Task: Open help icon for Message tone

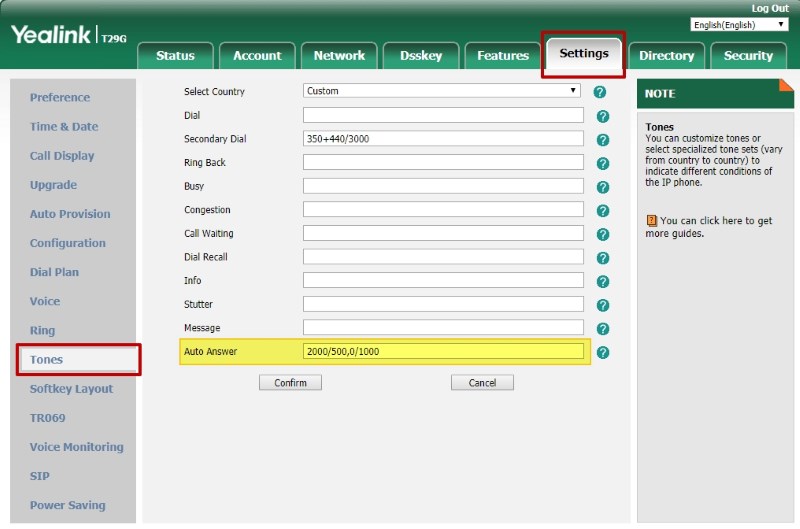Action: pyautogui.click(x=603, y=329)
